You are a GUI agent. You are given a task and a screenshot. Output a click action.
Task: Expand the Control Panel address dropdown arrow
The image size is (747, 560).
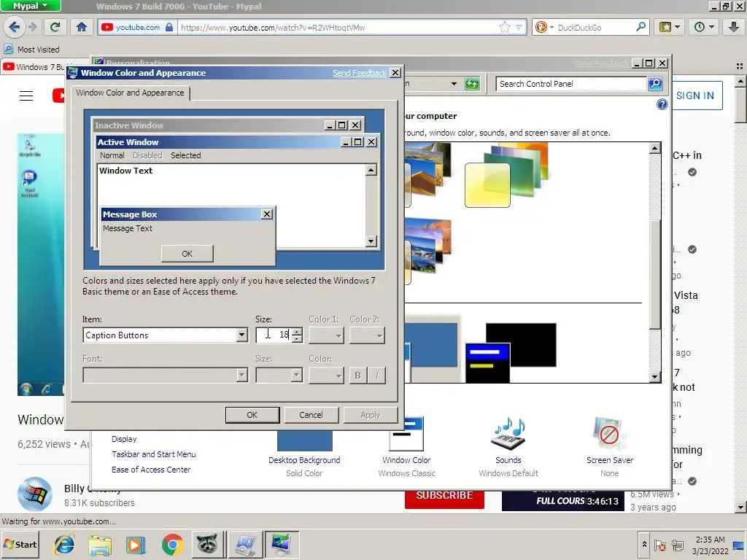click(454, 84)
